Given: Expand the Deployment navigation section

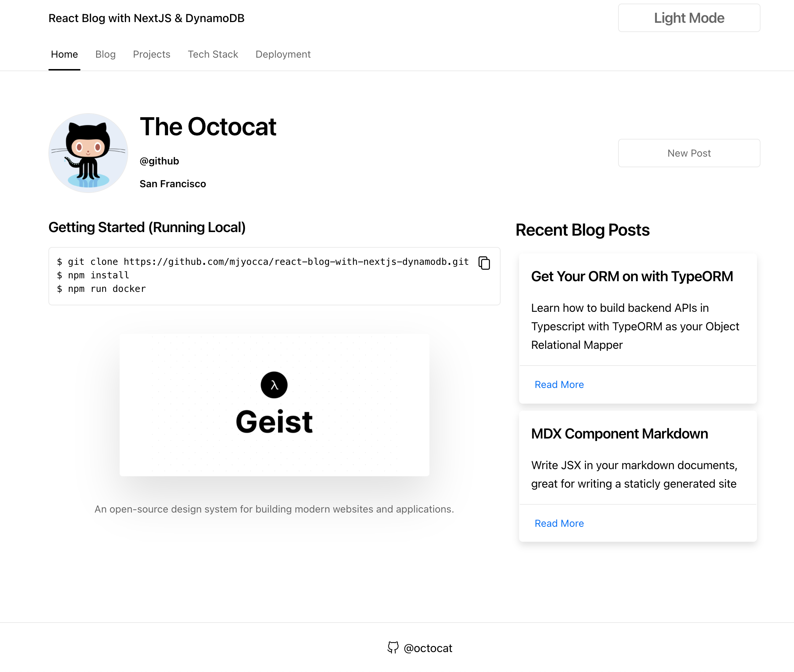Looking at the screenshot, I should [x=283, y=55].
